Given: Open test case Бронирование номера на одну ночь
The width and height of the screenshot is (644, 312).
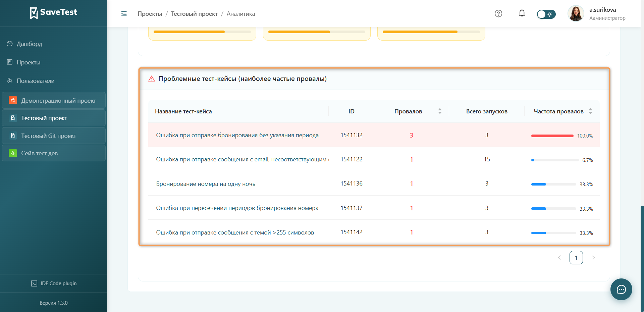Looking at the screenshot, I should tap(206, 184).
